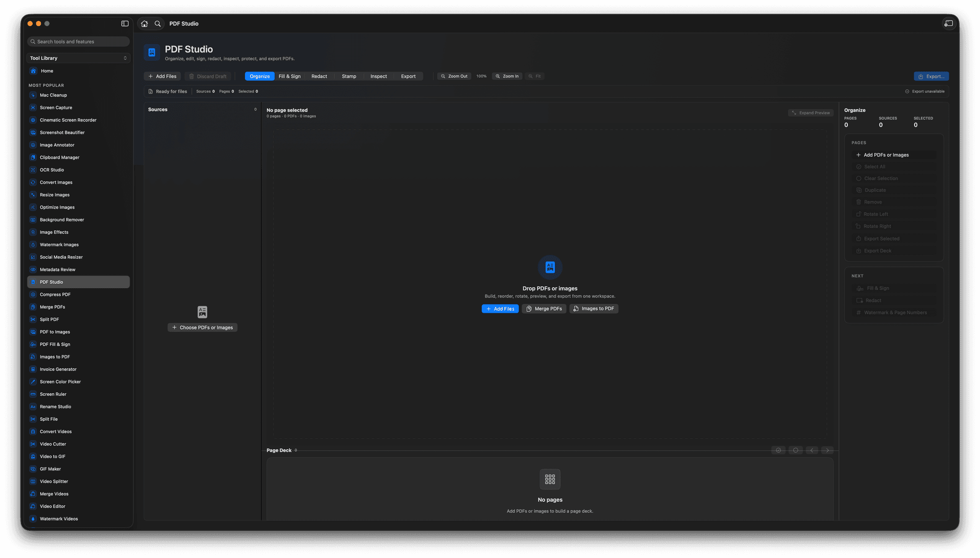
Task: Open Mac Cleanup tool icon
Action: click(33, 95)
